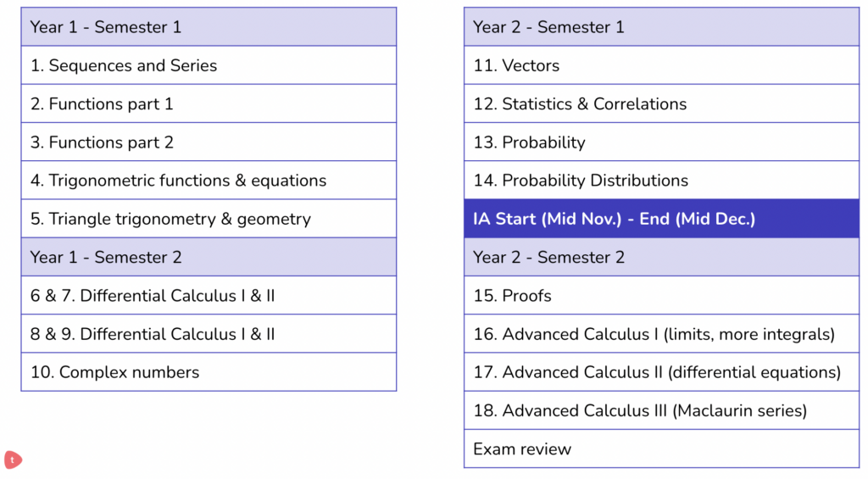Image resolution: width=868 pixels, height=479 pixels.
Task: Select the 6 & 7. Differential Calculus row
Action: [x=209, y=295]
